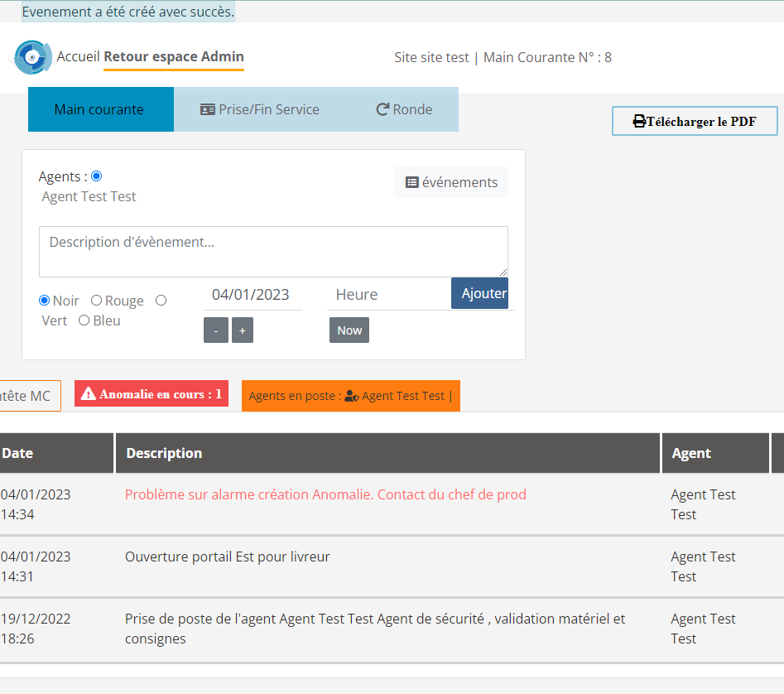Choose the Noir color option
The width and height of the screenshot is (784, 694).
coord(45,301)
